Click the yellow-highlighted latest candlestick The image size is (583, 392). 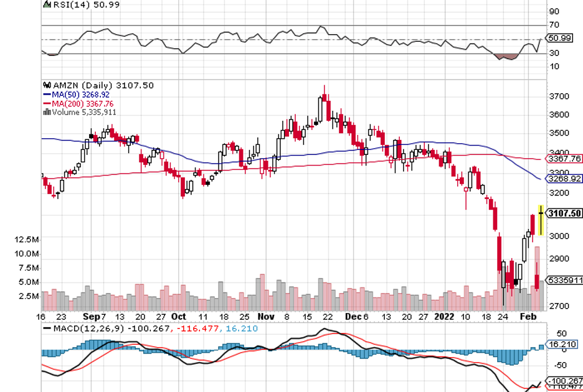[541, 220]
